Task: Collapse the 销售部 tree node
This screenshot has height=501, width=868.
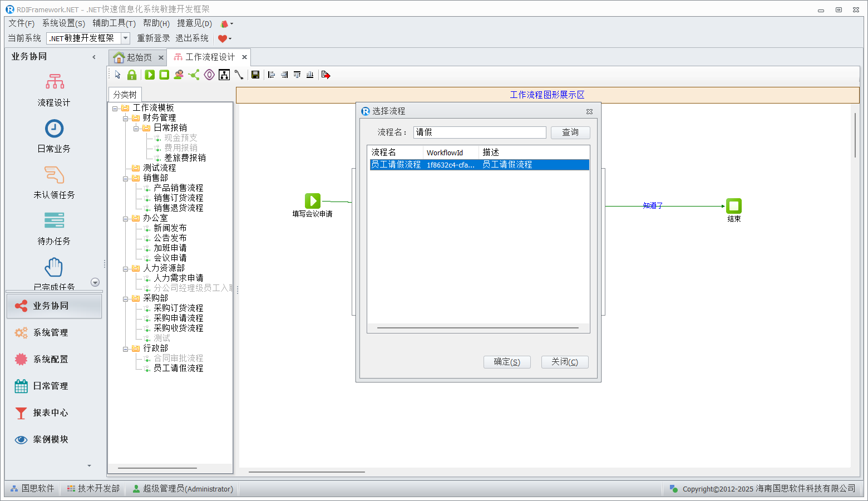Action: point(126,178)
